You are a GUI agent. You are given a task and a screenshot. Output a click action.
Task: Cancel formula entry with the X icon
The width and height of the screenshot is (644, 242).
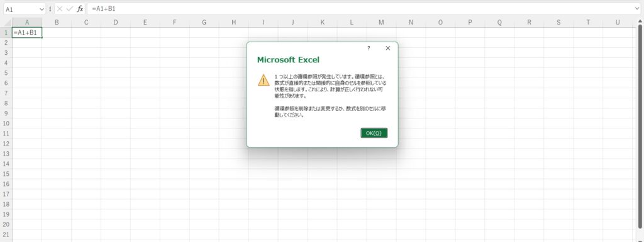pos(60,9)
